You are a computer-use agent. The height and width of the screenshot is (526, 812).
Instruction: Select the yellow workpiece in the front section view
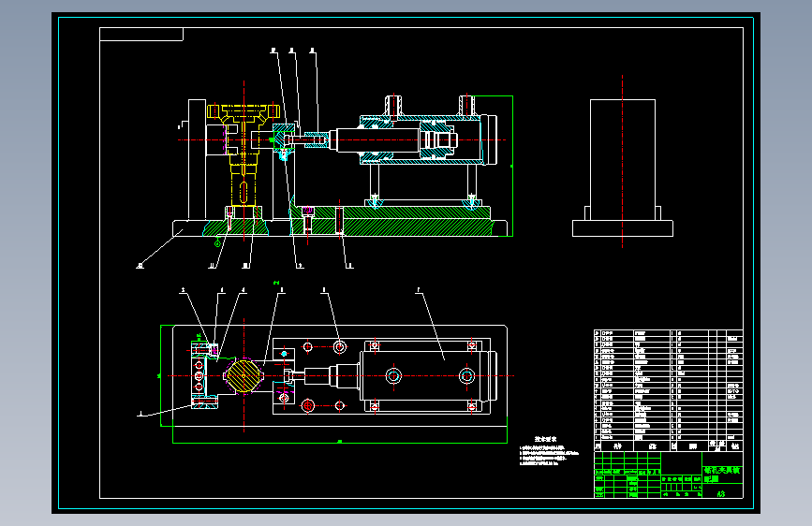coord(243,155)
